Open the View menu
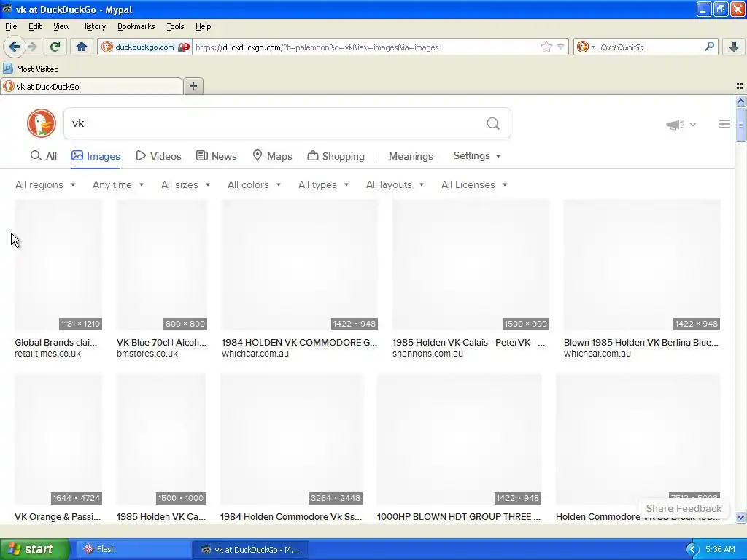The image size is (747, 560). (x=61, y=26)
